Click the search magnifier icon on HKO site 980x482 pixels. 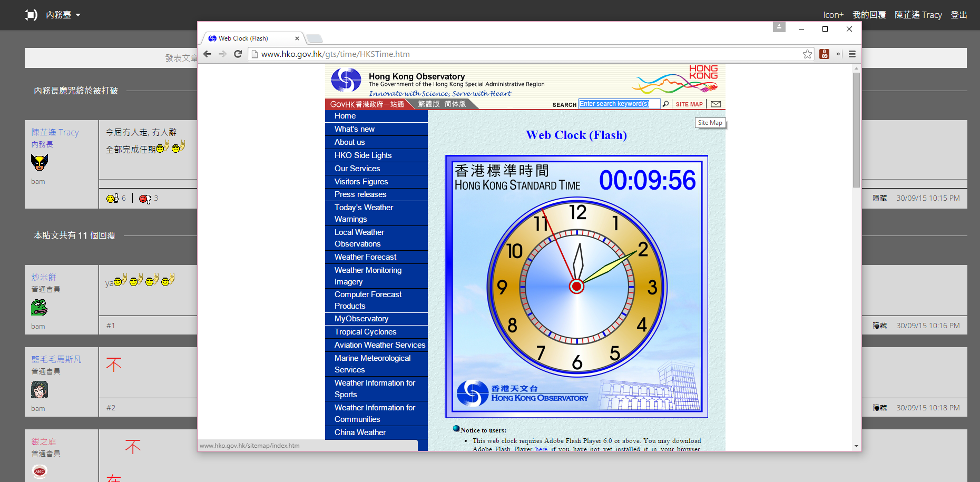point(666,104)
